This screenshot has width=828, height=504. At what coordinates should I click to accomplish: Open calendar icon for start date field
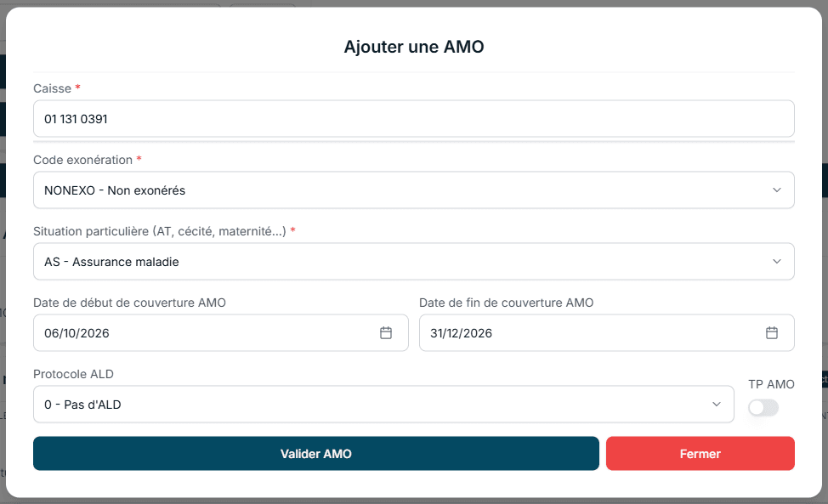click(386, 333)
